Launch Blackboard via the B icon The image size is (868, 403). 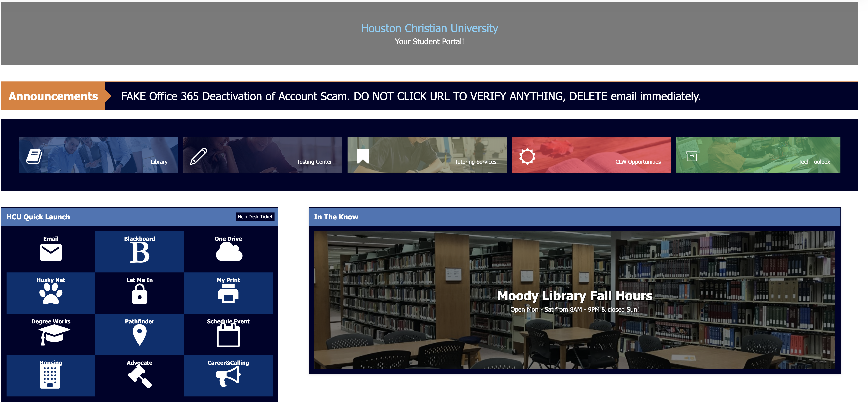tap(139, 252)
